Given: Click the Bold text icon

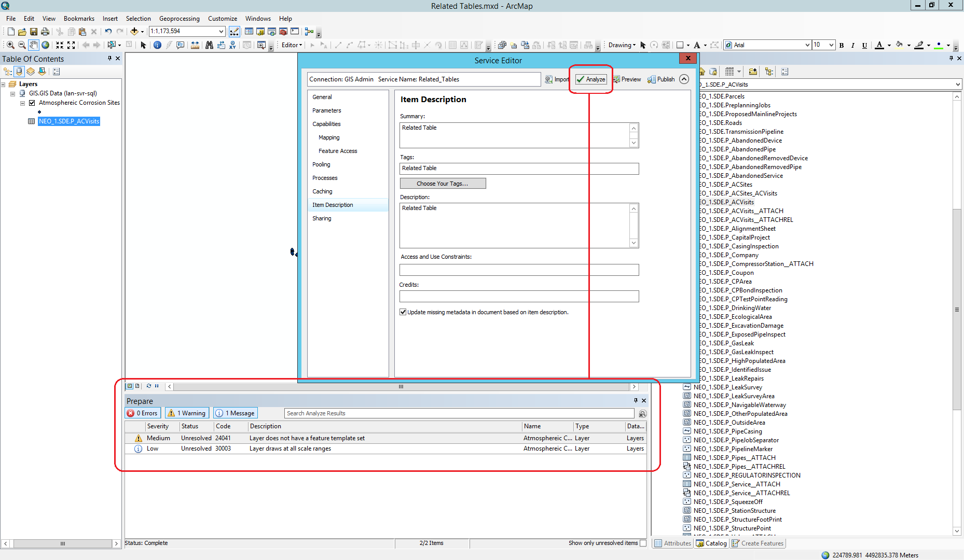Looking at the screenshot, I should pyautogui.click(x=842, y=45).
